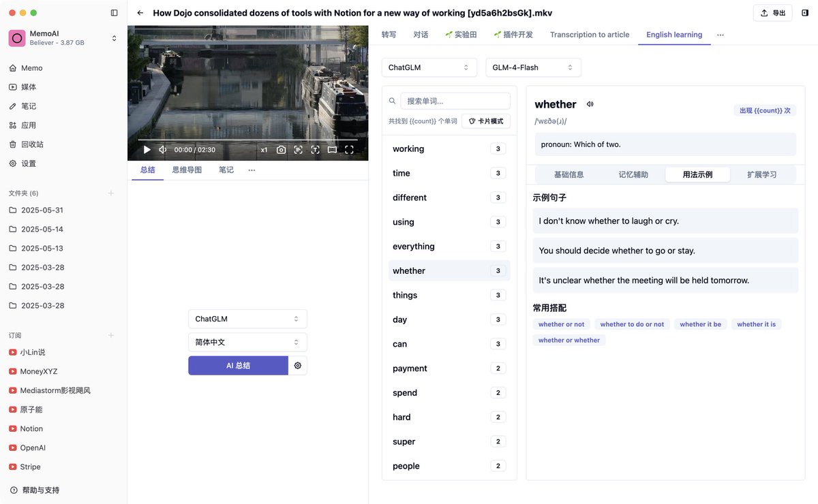Go back with the arrow icon

(140, 13)
